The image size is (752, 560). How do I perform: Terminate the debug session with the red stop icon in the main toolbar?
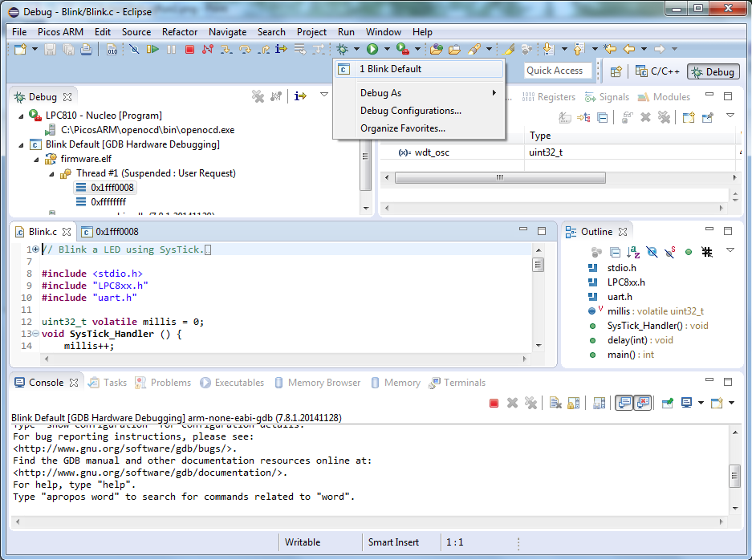coord(189,49)
